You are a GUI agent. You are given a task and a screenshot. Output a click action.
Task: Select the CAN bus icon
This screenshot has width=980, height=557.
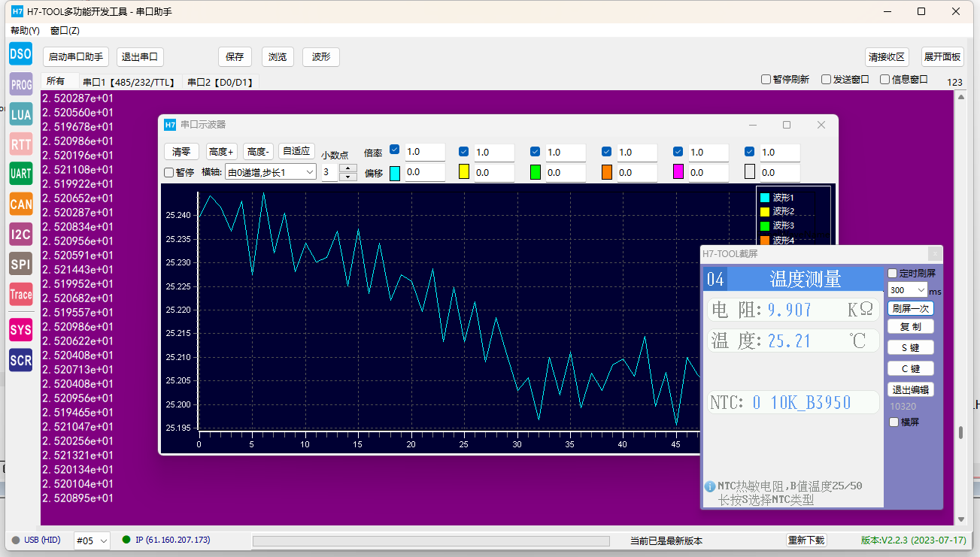click(20, 204)
